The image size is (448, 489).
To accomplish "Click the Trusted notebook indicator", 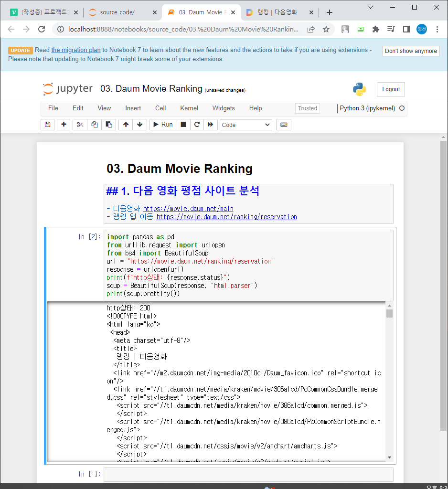I will [307, 108].
